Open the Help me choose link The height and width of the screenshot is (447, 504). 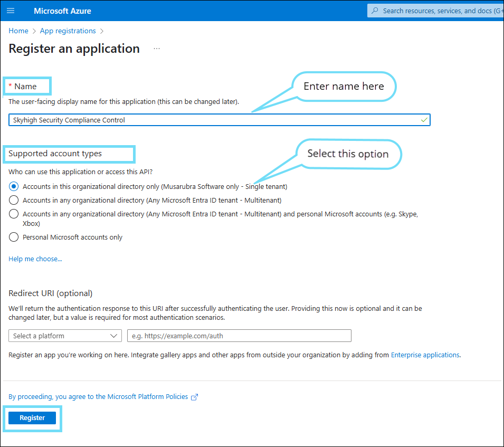pyautogui.click(x=35, y=259)
